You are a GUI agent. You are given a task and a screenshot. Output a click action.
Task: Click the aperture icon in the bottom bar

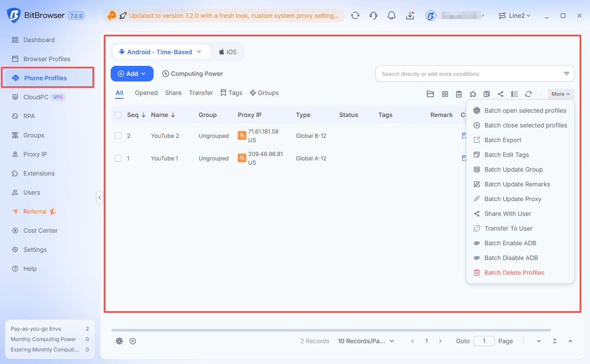119,341
